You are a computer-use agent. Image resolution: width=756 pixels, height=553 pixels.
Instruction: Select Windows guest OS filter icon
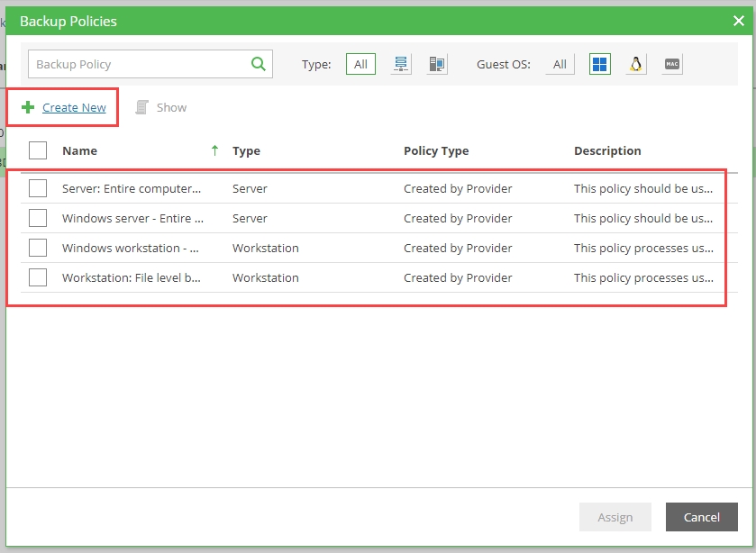coord(600,64)
